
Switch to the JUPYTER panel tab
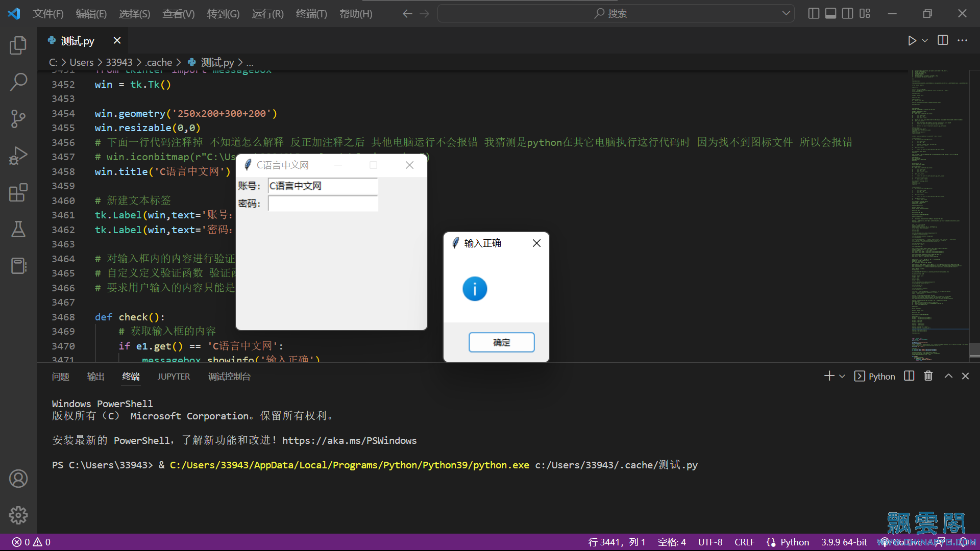(x=174, y=377)
